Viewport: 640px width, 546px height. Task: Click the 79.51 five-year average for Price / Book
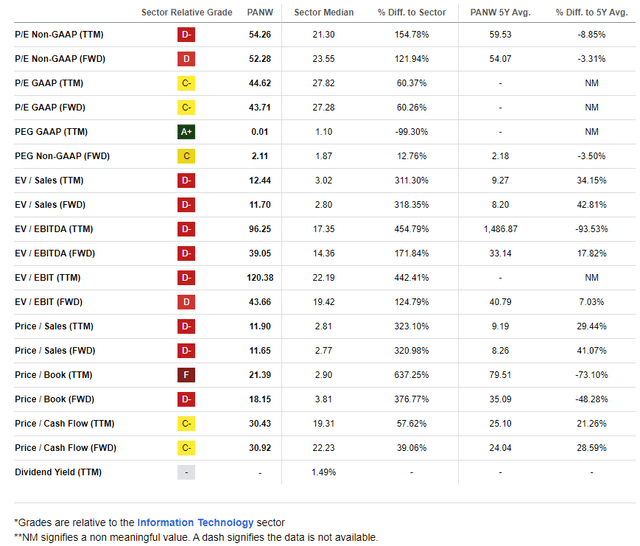coord(500,375)
